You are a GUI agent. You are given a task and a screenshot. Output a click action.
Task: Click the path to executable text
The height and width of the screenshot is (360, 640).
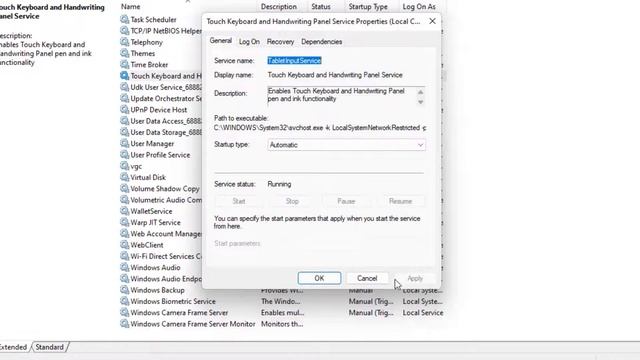coord(320,128)
